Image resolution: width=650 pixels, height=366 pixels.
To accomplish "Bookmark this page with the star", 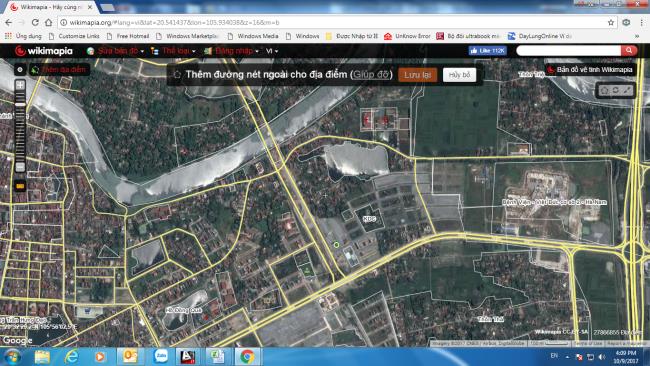I will tap(611, 22).
